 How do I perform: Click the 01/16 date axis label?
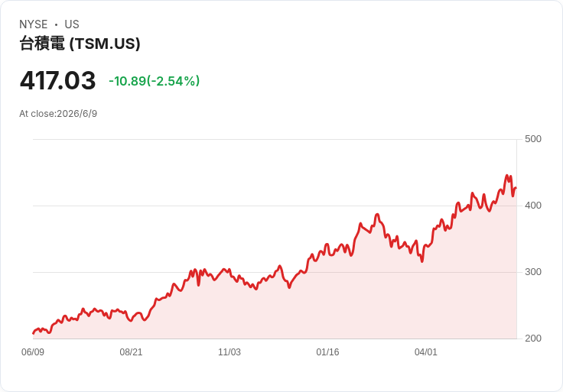[x=327, y=352]
